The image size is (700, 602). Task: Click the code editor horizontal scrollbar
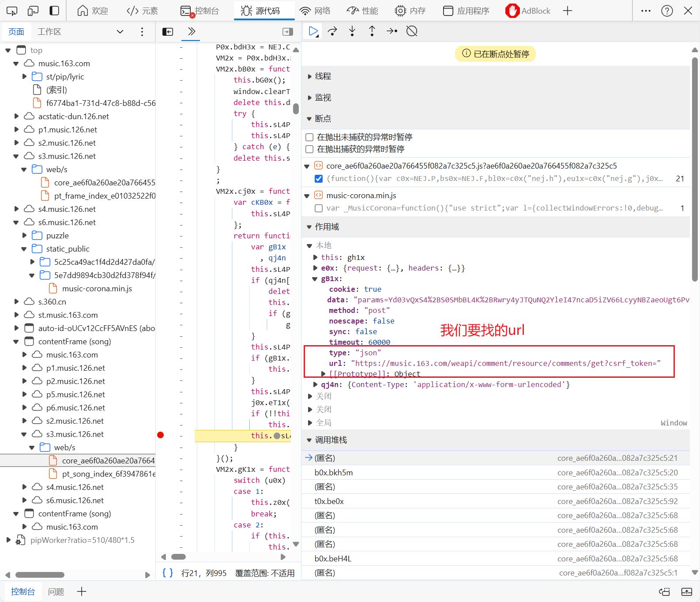pyautogui.click(x=178, y=557)
